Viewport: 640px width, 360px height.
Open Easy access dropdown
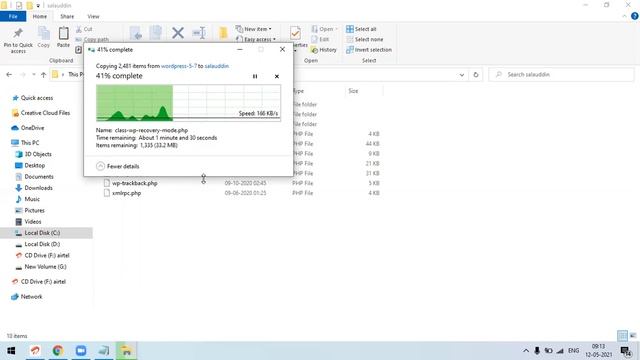tap(256, 39)
